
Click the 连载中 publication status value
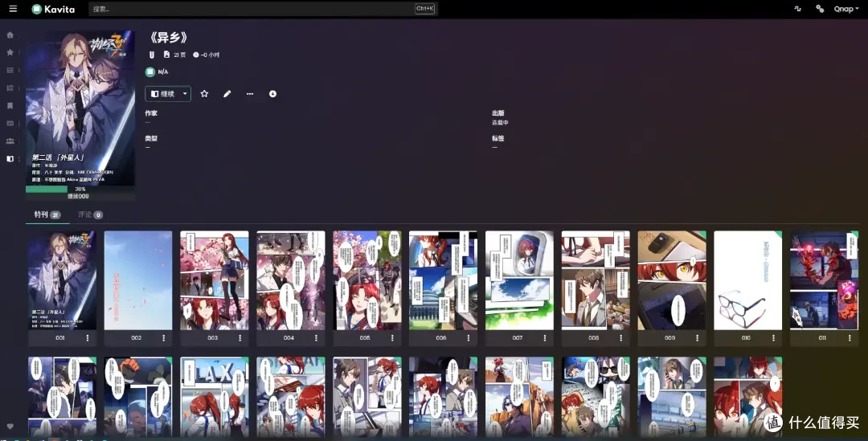(x=500, y=122)
